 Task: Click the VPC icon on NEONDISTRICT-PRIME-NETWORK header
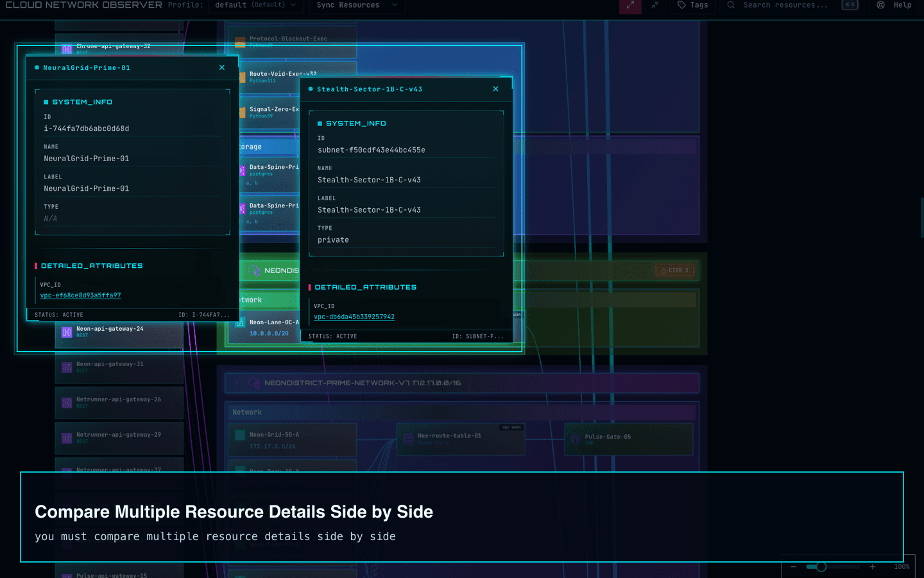[254, 383]
